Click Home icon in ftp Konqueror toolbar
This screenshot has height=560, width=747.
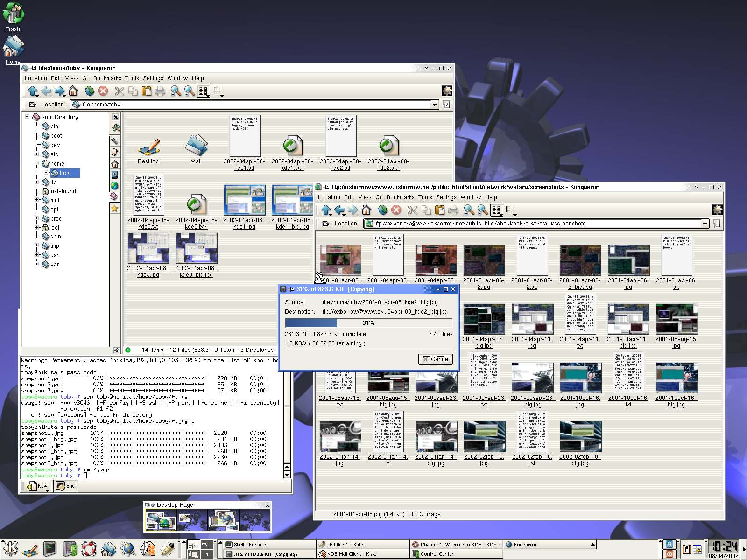(x=366, y=210)
